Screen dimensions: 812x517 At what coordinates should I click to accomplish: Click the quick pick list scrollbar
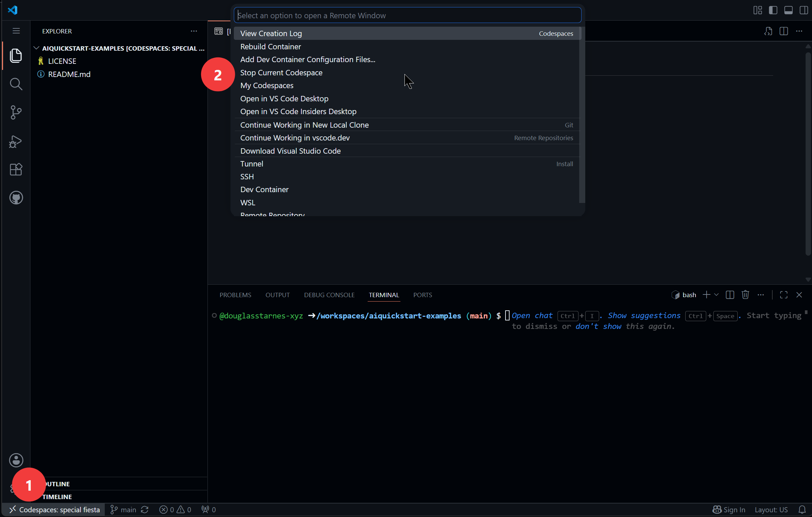click(x=582, y=115)
